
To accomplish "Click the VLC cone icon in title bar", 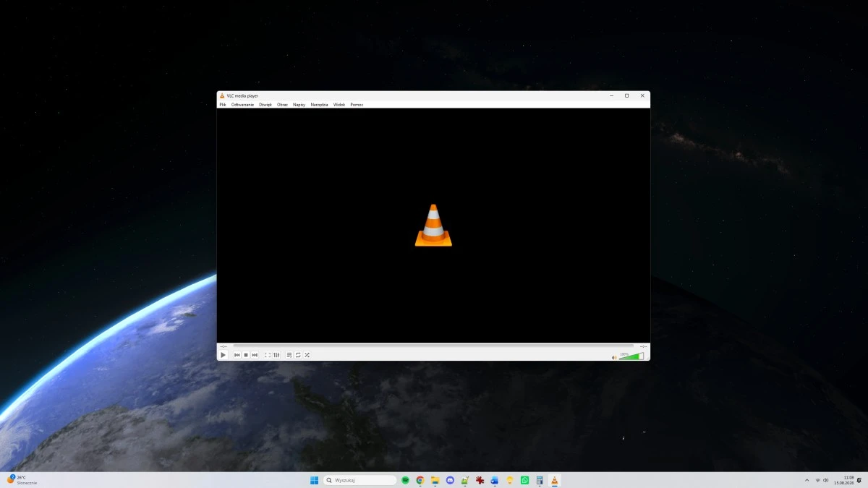I will [223, 95].
